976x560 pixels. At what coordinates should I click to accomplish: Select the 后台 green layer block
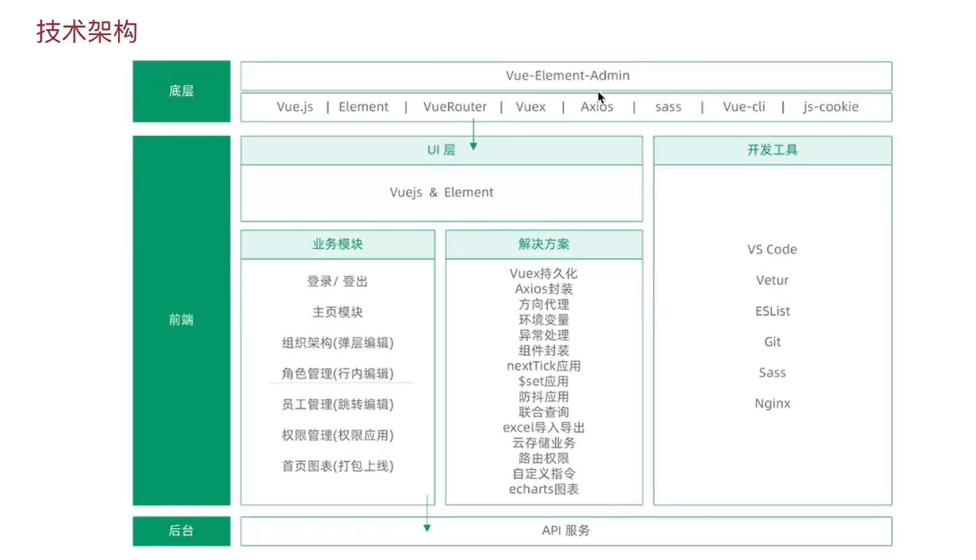(x=182, y=531)
